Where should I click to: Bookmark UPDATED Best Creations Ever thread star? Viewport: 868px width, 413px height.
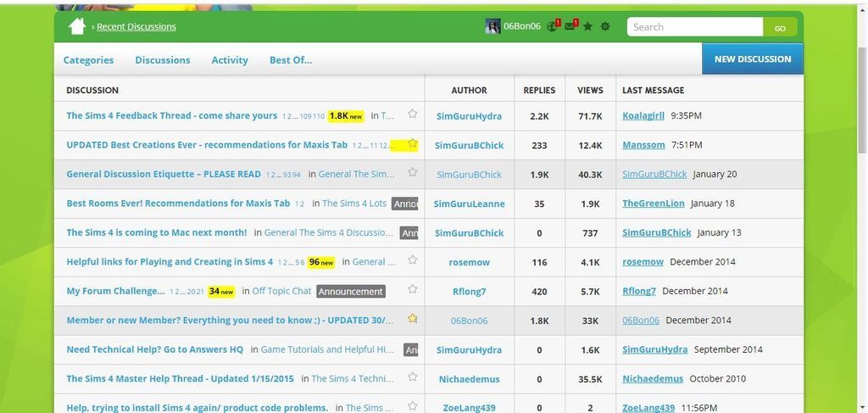click(413, 142)
